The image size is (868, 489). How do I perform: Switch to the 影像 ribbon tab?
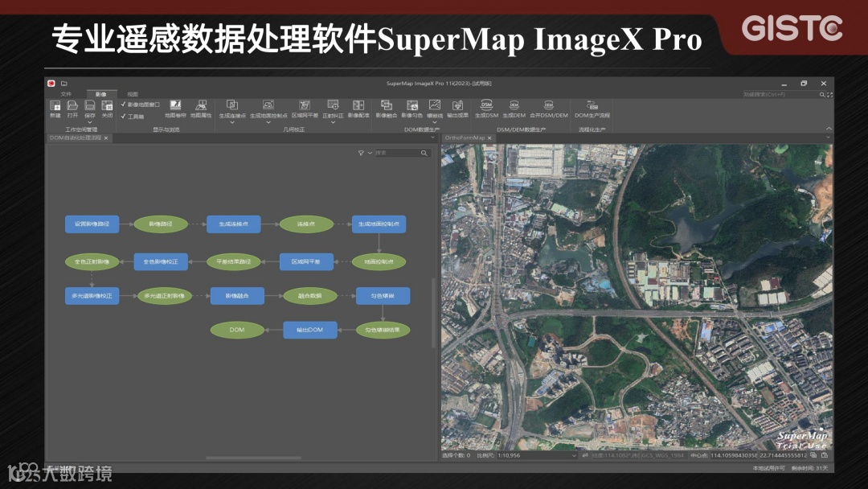pos(100,94)
